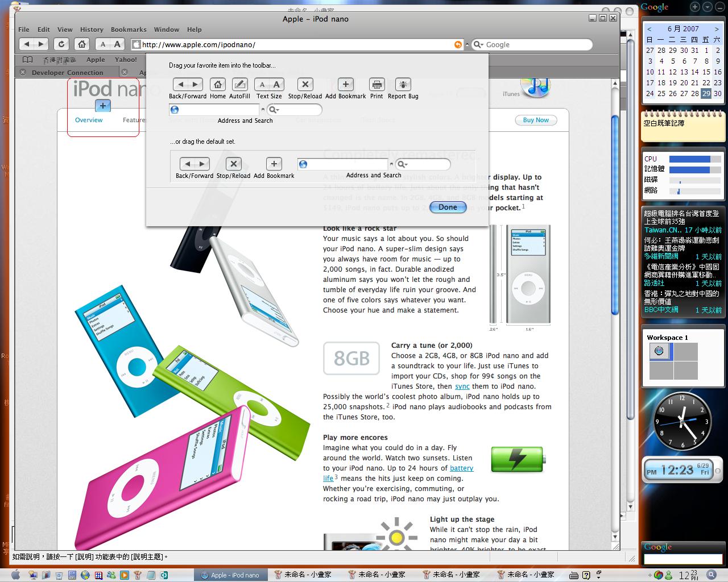
Task: Select the Print icon in the customize sheet
Action: [x=377, y=85]
